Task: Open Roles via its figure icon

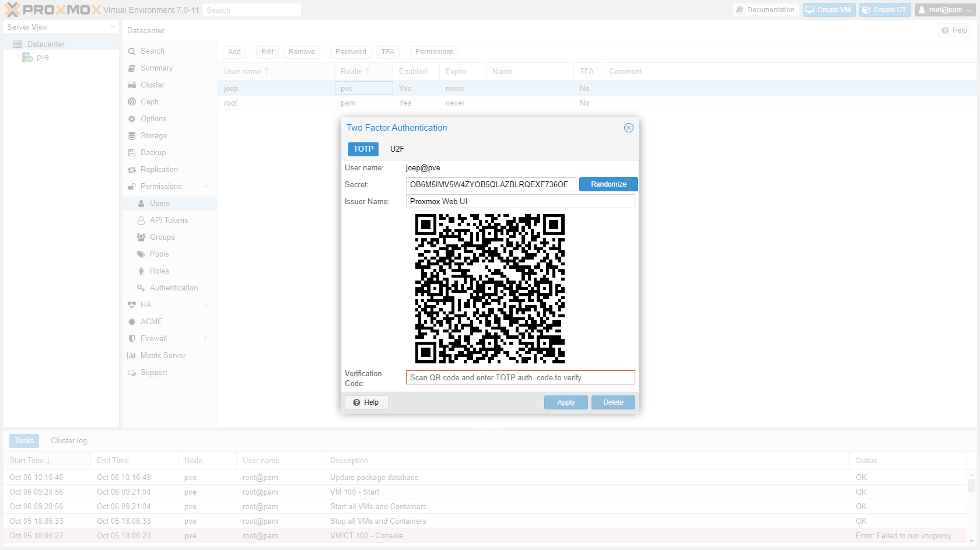Action: pyautogui.click(x=141, y=271)
